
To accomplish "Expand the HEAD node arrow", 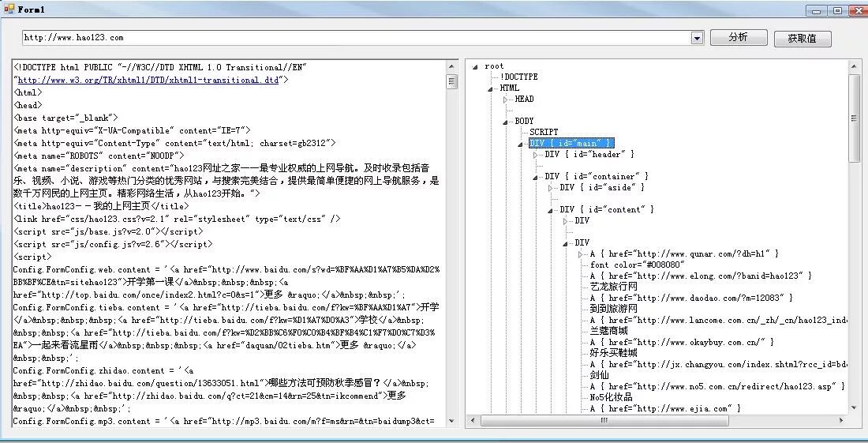I will 505,99.
